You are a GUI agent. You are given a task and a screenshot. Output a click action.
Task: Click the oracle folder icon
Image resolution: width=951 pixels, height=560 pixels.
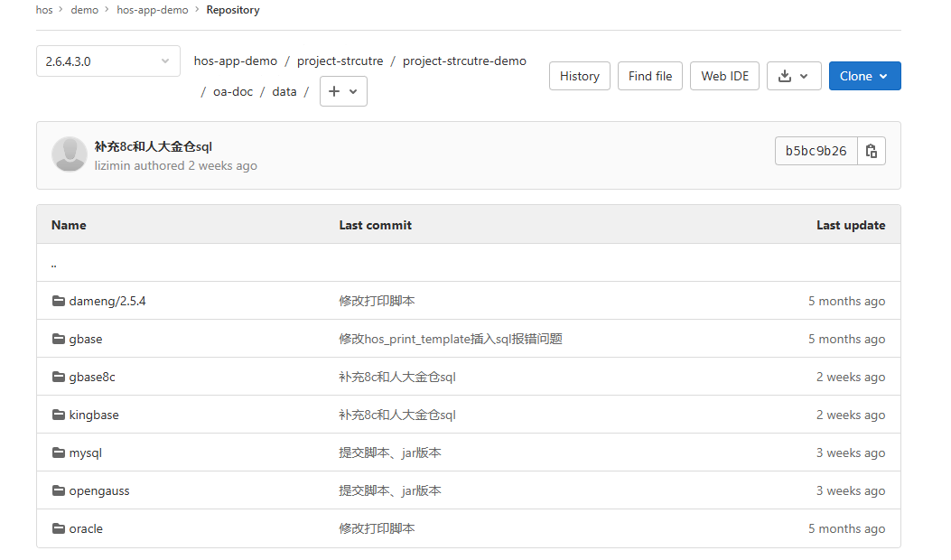(x=59, y=529)
